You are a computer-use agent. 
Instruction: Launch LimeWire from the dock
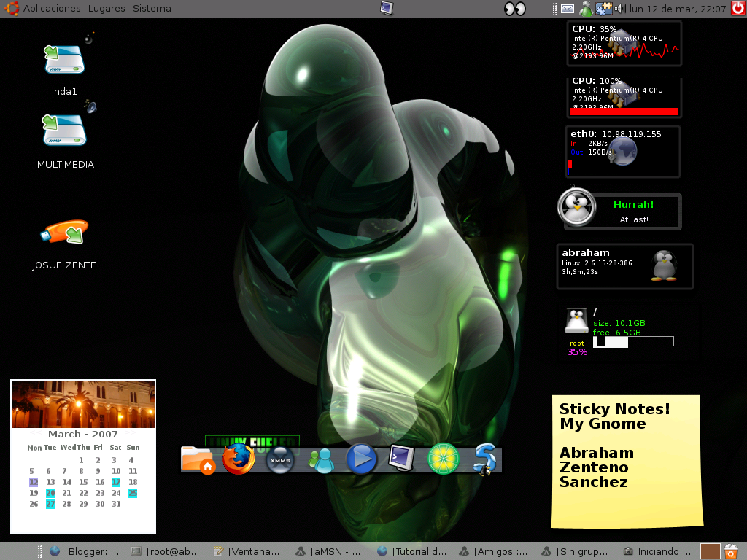[444, 459]
